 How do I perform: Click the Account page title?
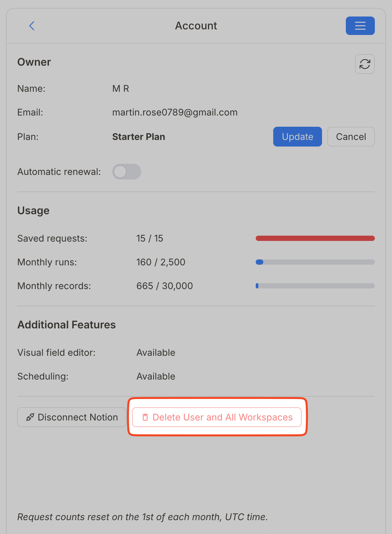[x=196, y=26]
